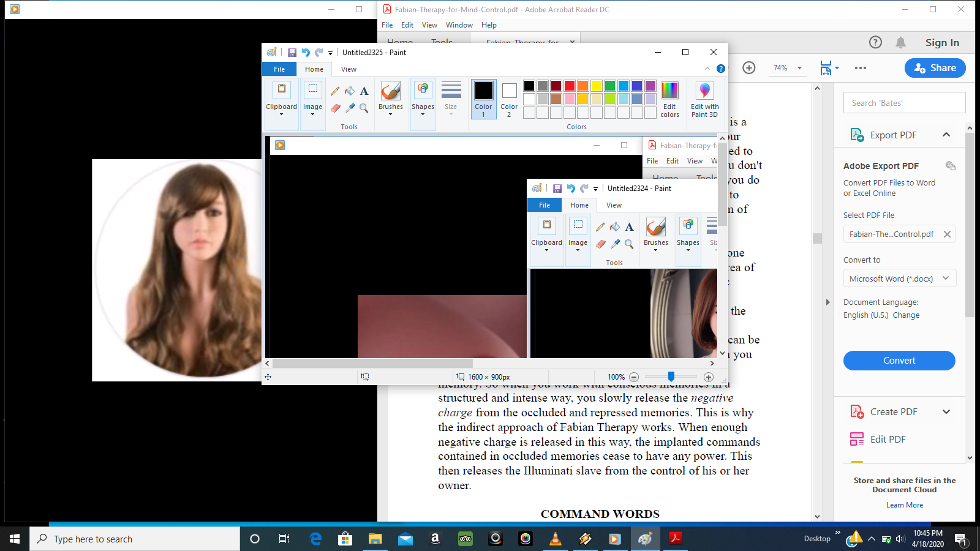Open File Explorer from taskbar
The height and width of the screenshot is (551, 980).
pos(375,539)
